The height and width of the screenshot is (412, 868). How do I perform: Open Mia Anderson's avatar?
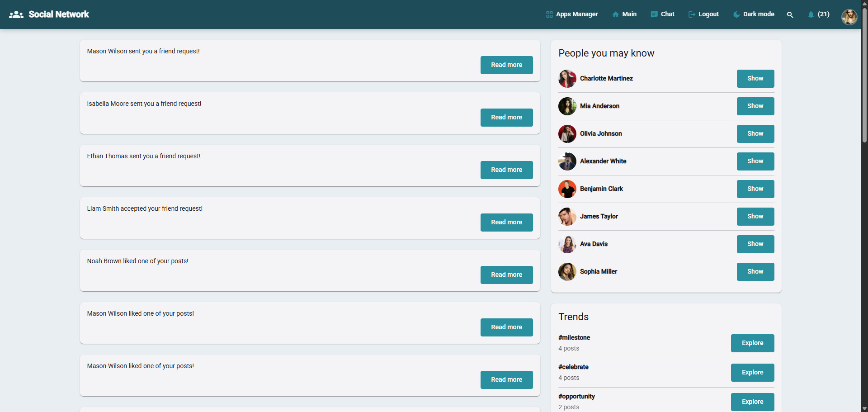(x=567, y=106)
